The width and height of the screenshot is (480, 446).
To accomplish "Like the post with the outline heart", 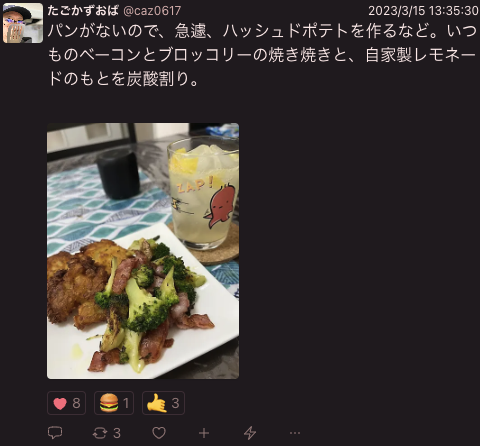I will click(x=159, y=433).
